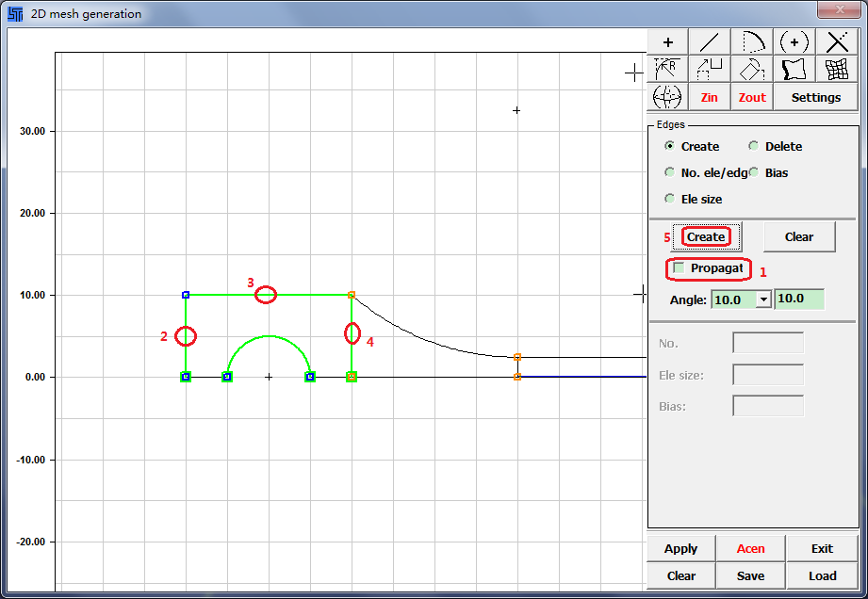Viewport: 868px width, 599px height.
Task: Select the move/translate shape tool
Action: click(710, 69)
